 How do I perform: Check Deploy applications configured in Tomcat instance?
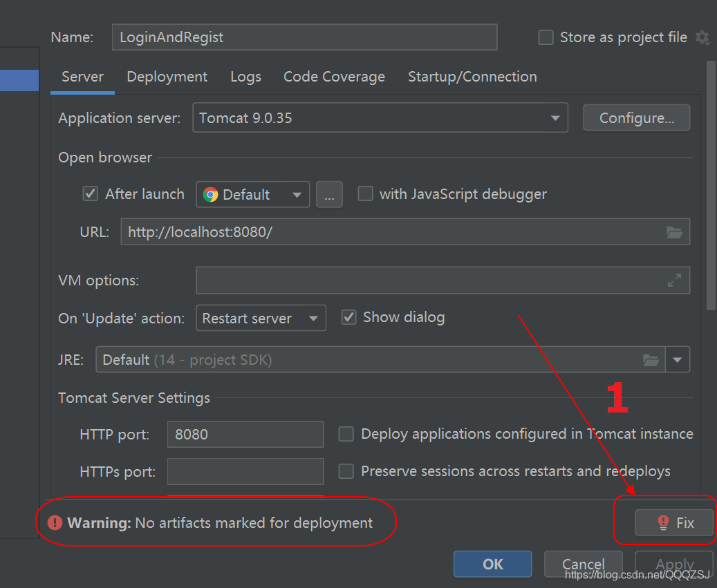(346, 434)
